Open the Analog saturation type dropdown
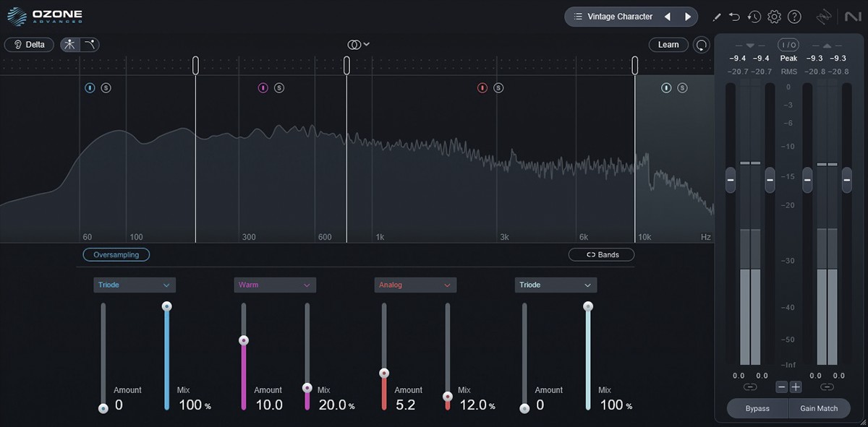The image size is (868, 427). (x=415, y=285)
